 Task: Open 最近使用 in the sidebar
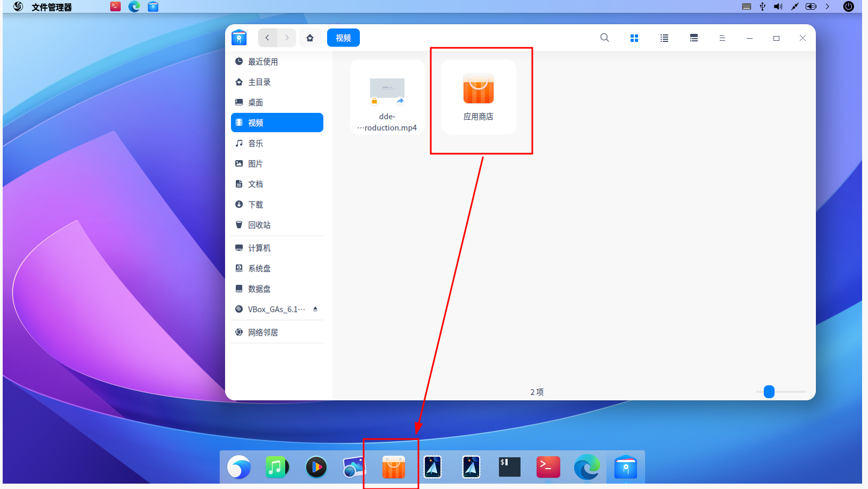277,62
